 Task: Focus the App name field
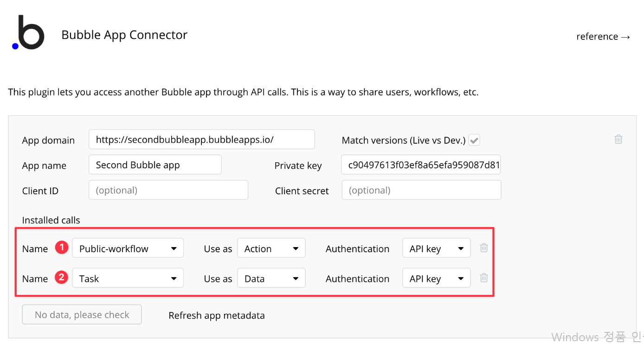[155, 165]
